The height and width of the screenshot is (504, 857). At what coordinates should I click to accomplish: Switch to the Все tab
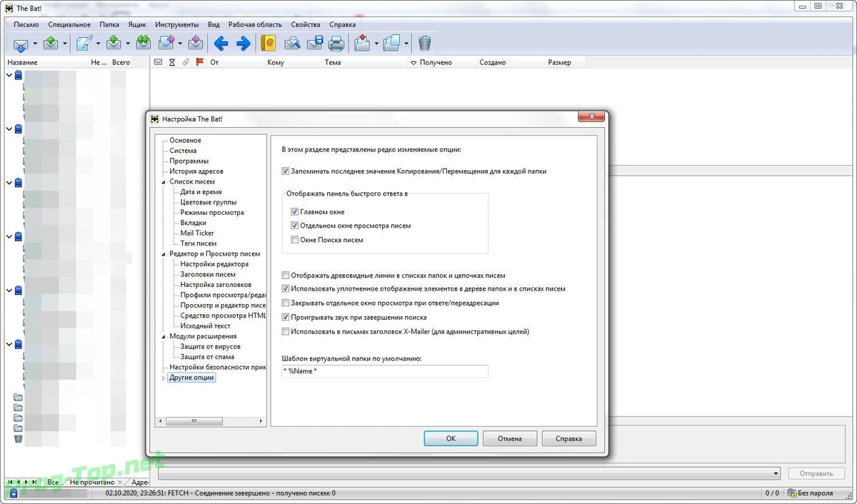click(53, 483)
